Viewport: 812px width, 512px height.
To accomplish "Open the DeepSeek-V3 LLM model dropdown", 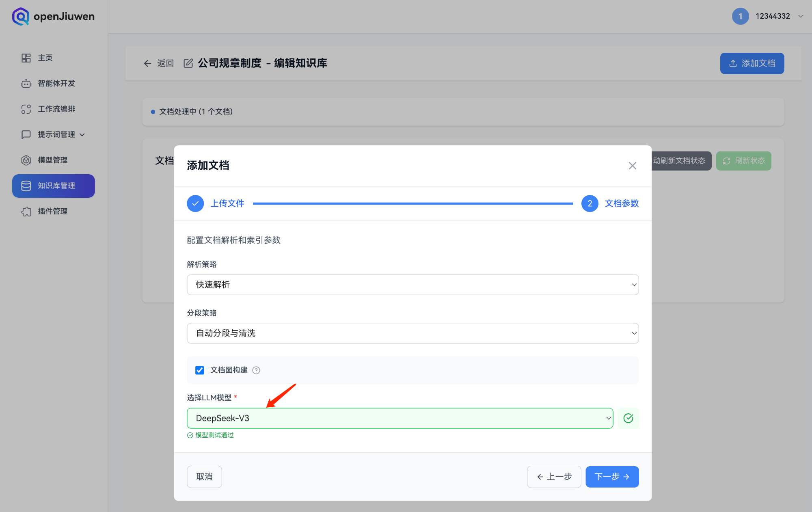I will [x=400, y=418].
